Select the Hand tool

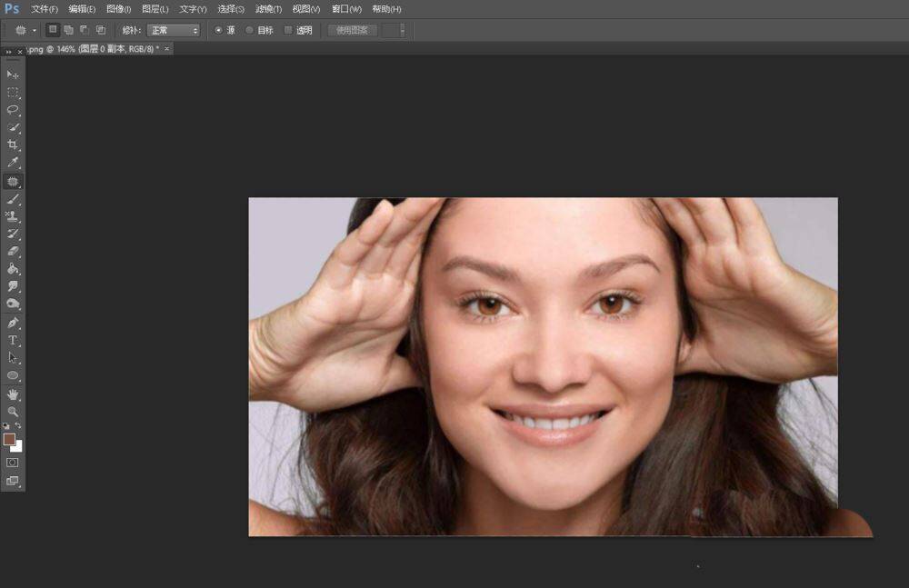[x=13, y=394]
